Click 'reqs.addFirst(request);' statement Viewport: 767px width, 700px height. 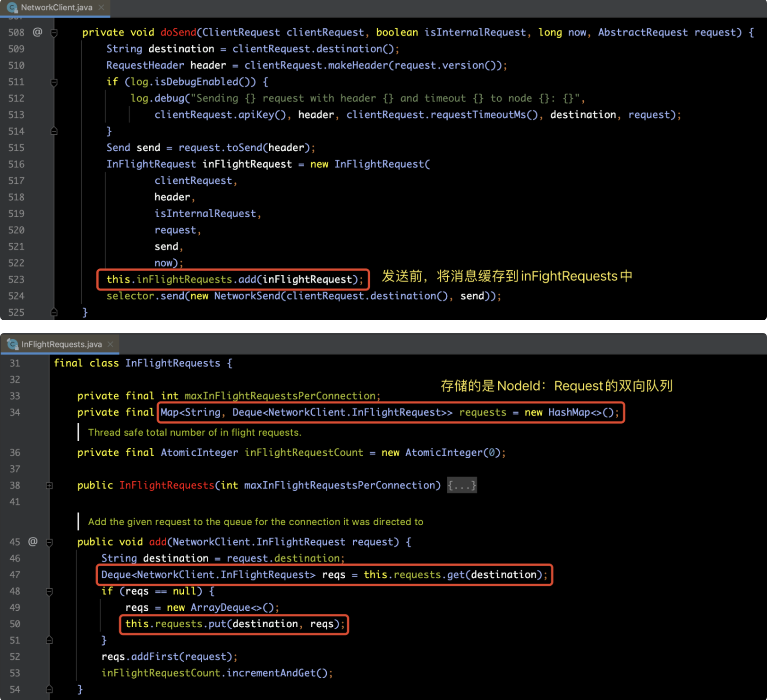coord(170,657)
